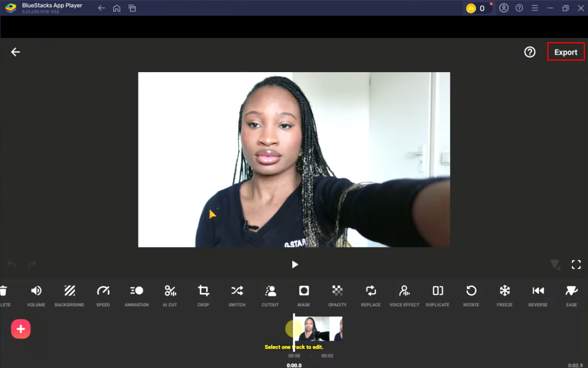
Task: Open the Animation tool
Action: coord(136,295)
